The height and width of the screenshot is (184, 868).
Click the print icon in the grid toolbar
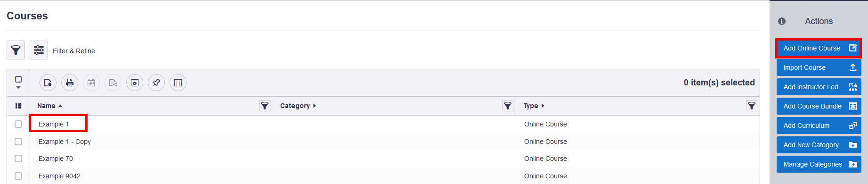coord(70,83)
